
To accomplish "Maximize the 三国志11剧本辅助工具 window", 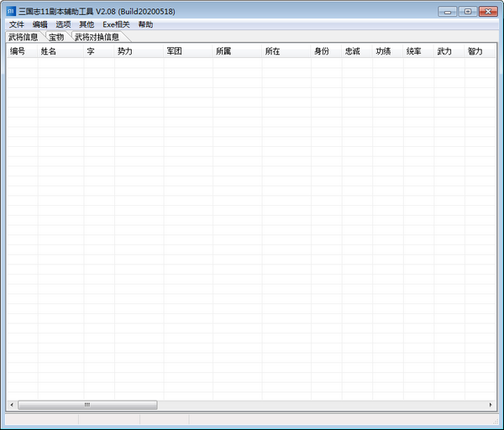I will 468,12.
